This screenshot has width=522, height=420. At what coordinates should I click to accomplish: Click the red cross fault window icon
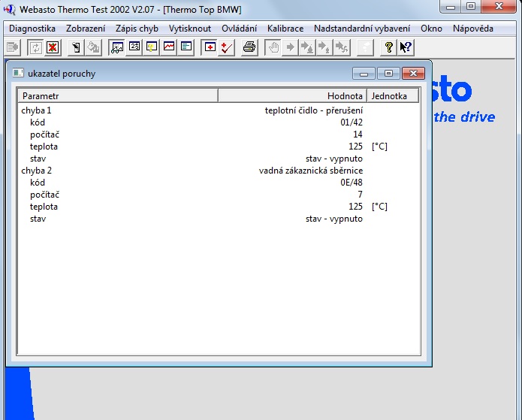tap(210, 47)
